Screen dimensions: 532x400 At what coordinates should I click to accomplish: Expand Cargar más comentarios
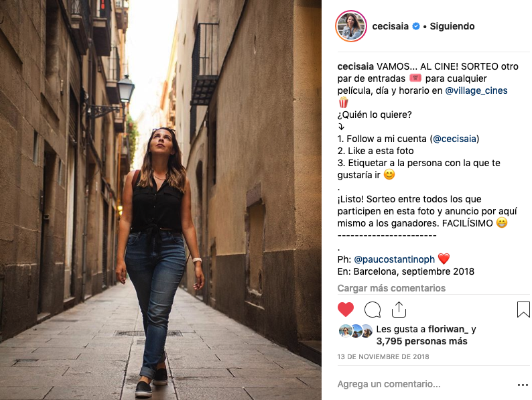point(391,288)
